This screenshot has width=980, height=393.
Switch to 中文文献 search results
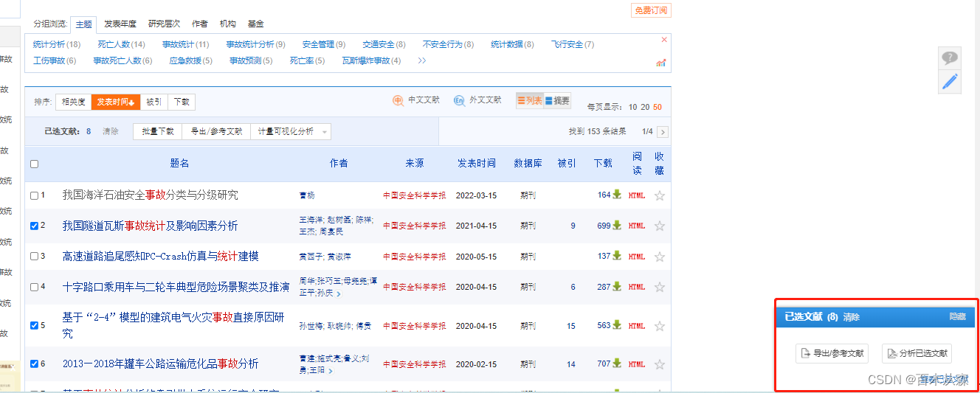click(x=416, y=100)
